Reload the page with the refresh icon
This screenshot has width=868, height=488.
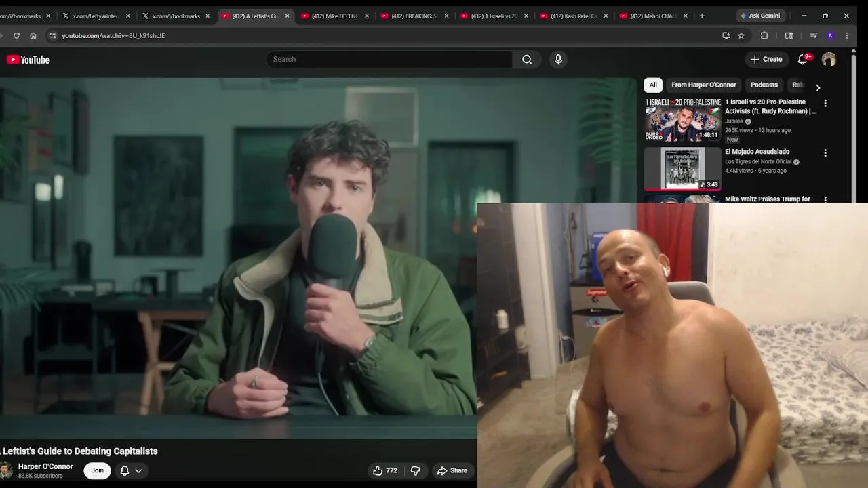click(x=16, y=35)
